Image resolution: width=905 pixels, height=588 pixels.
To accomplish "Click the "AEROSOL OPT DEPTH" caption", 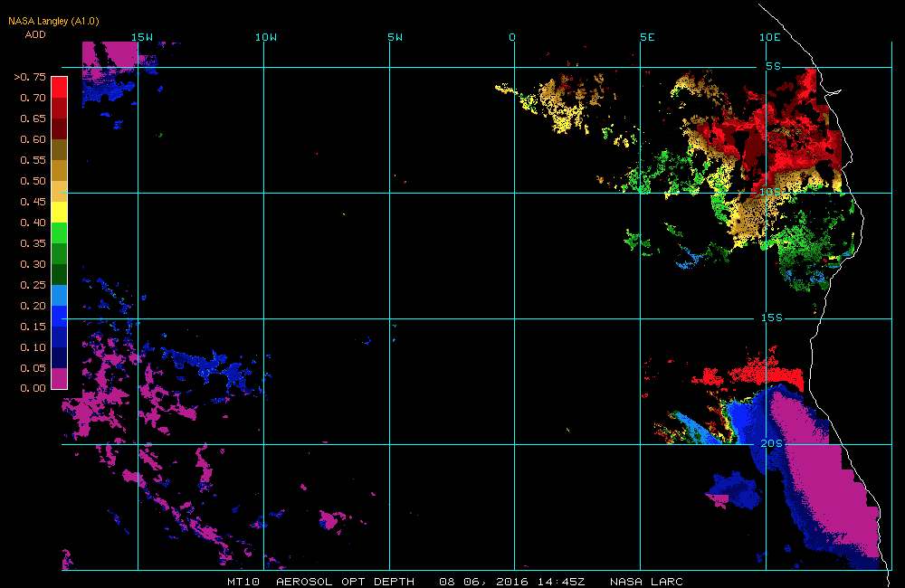I will (x=345, y=582).
